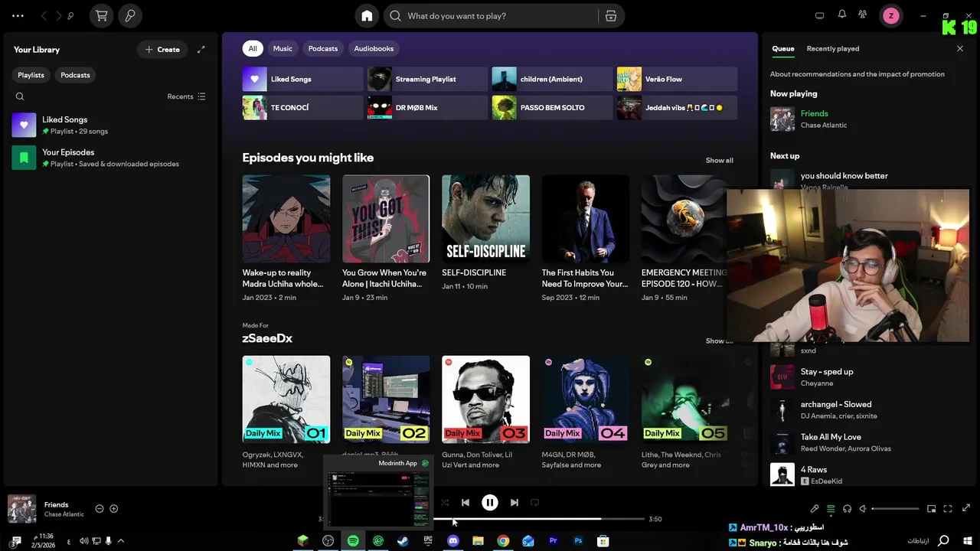Mute with the speaker icon
Viewport: 980px width, 551px height.
click(863, 509)
